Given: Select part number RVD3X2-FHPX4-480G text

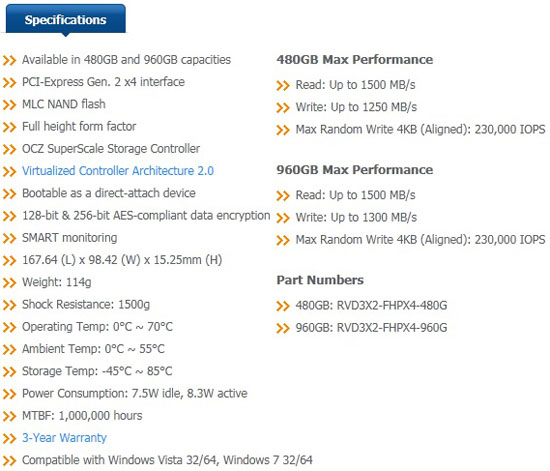Looking at the screenshot, I should (392, 305).
